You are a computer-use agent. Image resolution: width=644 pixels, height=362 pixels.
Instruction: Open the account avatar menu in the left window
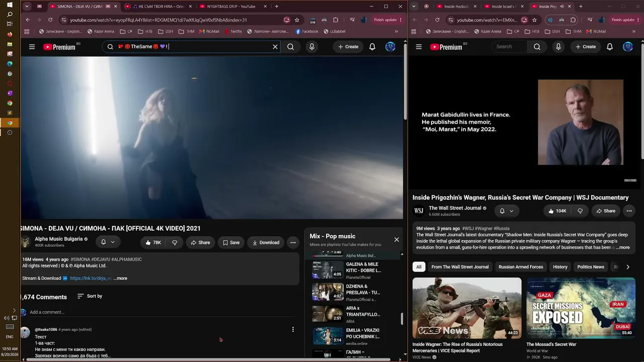(390, 47)
